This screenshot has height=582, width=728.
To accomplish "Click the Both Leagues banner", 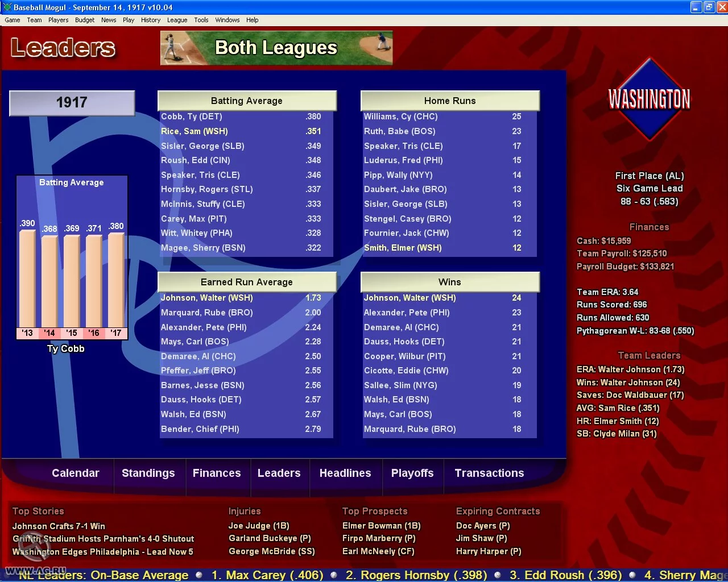I will tap(276, 48).
